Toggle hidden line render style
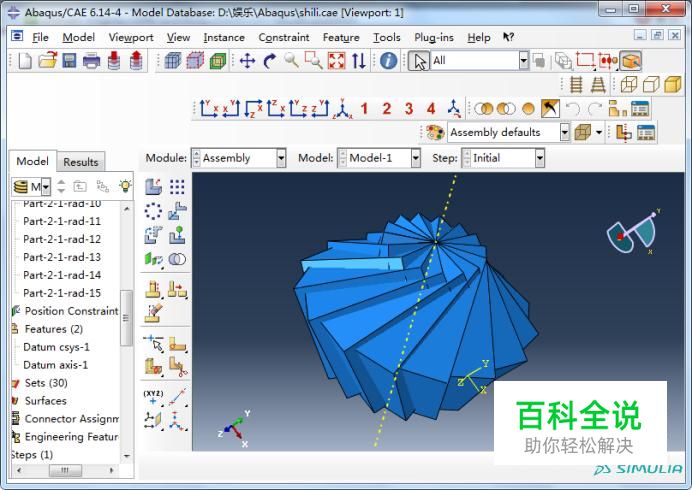The image size is (692, 490). (x=651, y=84)
